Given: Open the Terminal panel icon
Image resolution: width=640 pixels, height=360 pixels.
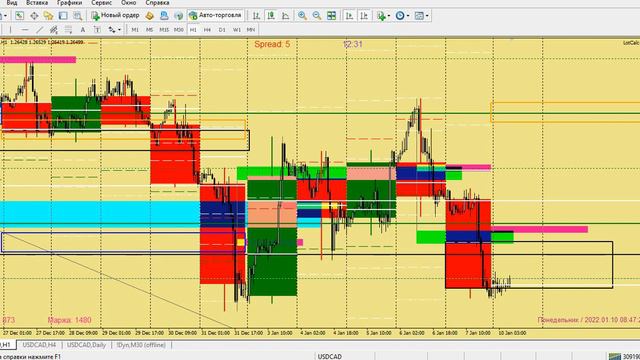Looking at the screenshot, I should pos(63,16).
